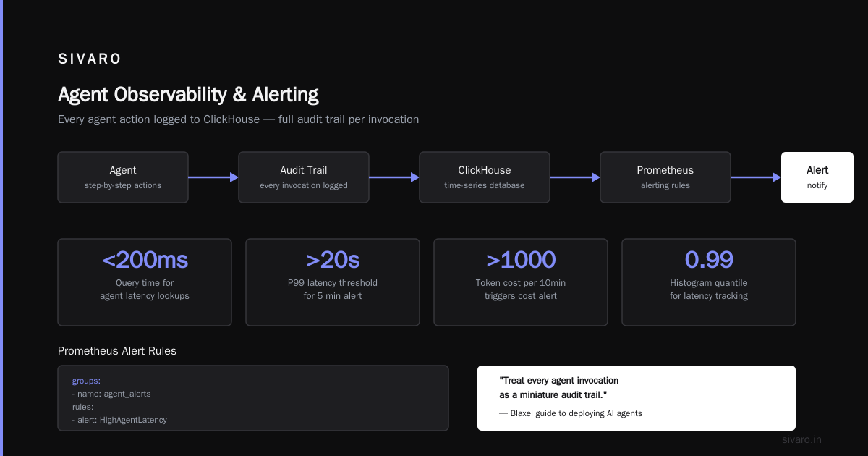The height and width of the screenshot is (456, 868).
Task: Select the Agent pipeline box
Action: (x=123, y=177)
